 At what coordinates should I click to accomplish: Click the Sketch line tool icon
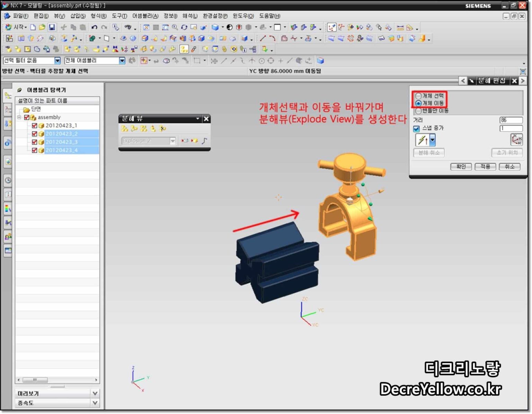pos(263,38)
